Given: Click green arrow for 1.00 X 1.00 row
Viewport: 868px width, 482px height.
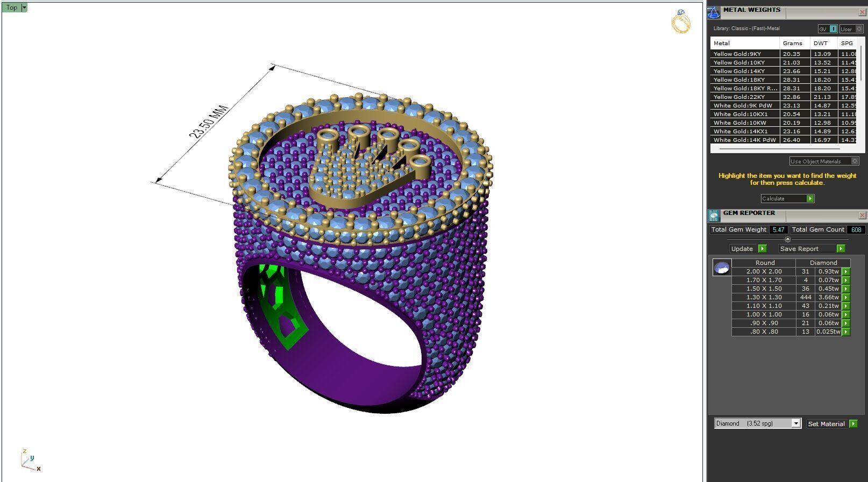Looking at the screenshot, I should [x=846, y=314].
